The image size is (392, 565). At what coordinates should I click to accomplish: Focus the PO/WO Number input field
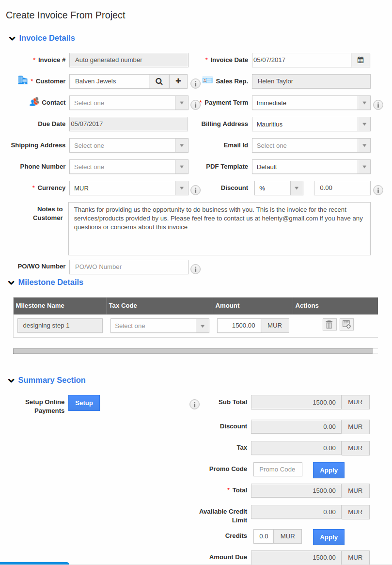128,267
